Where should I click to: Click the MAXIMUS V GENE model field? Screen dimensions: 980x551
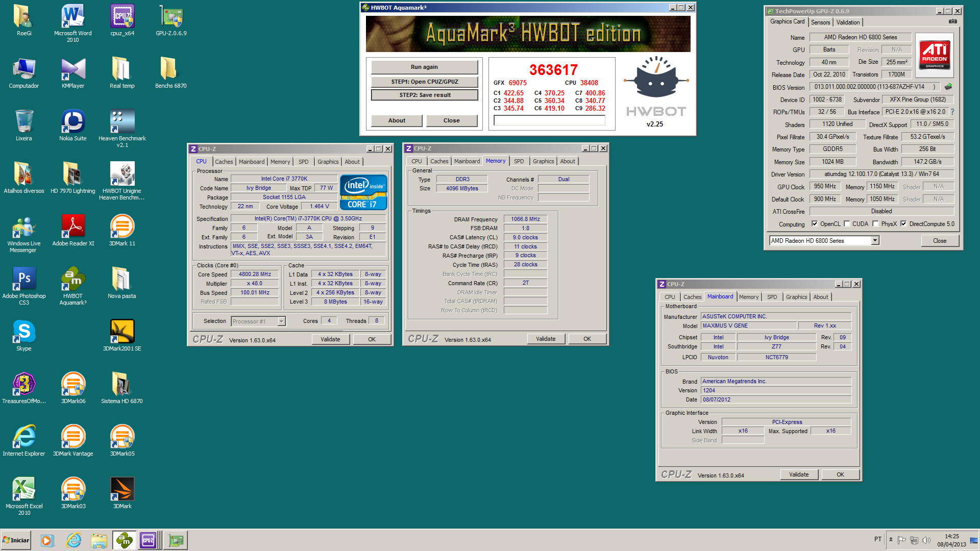tap(748, 325)
